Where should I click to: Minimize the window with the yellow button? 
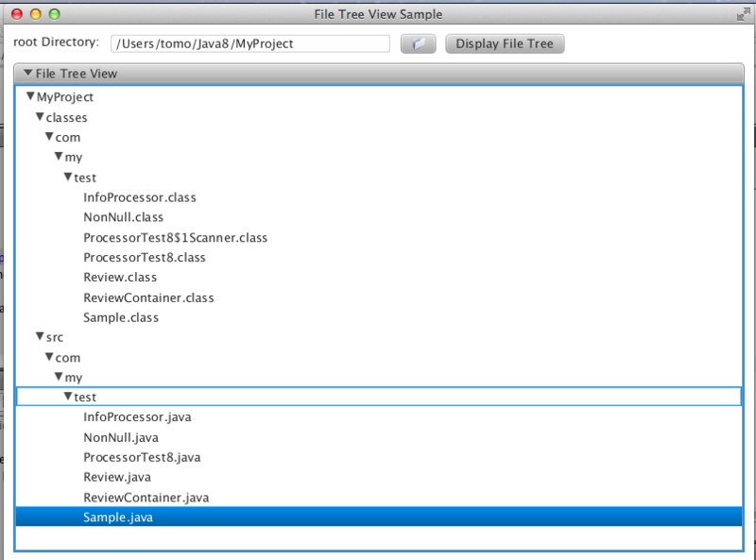tap(36, 14)
